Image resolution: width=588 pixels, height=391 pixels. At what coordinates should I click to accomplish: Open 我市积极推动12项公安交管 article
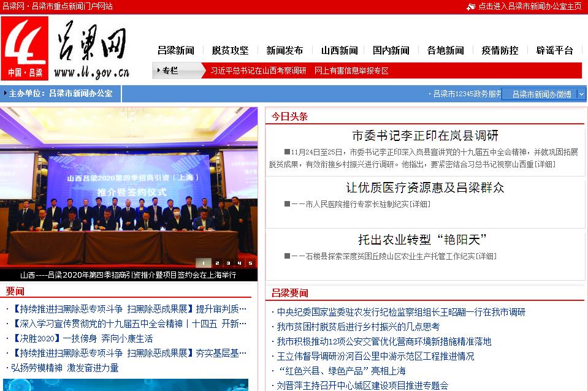[384, 341]
